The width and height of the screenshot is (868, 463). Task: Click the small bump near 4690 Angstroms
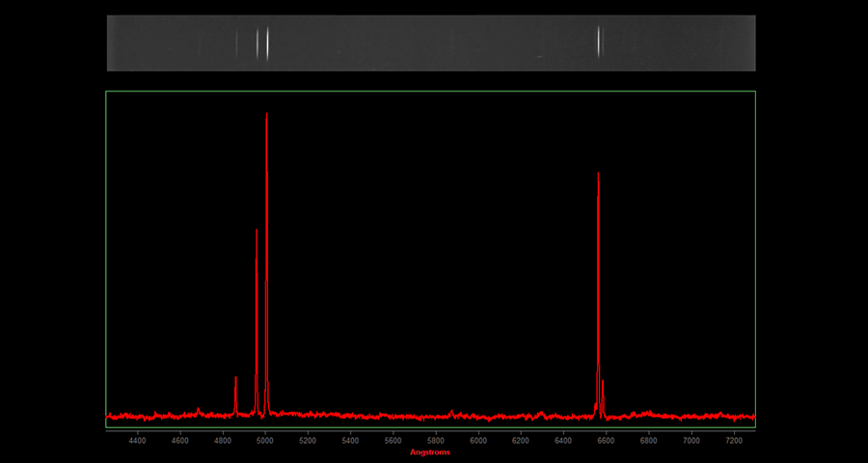pyautogui.click(x=199, y=411)
